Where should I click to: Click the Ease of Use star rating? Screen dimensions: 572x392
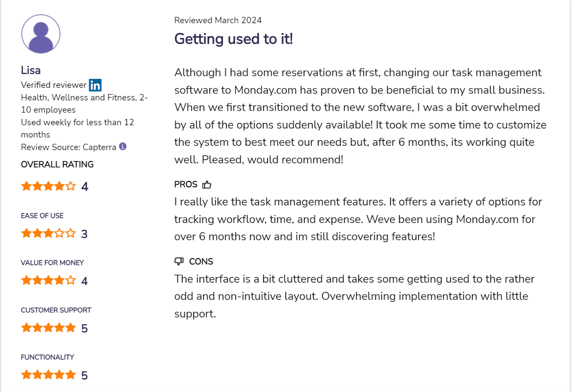point(49,233)
